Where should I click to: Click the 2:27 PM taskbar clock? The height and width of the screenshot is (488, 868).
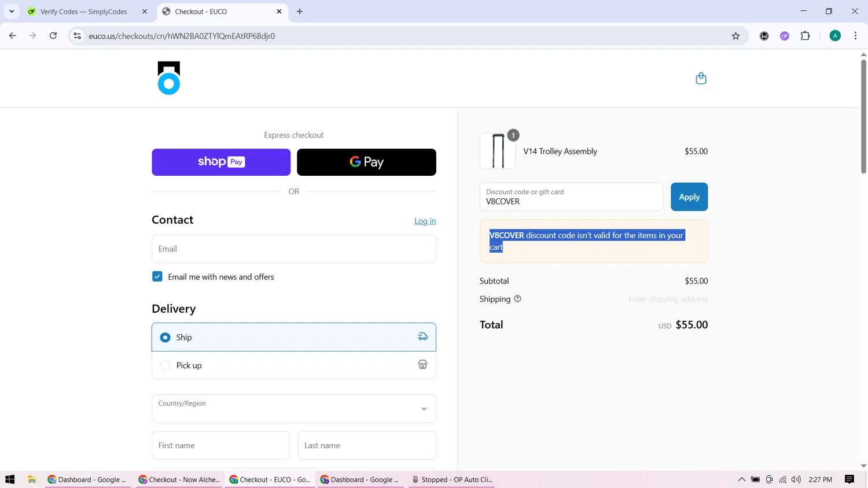[820, 479]
